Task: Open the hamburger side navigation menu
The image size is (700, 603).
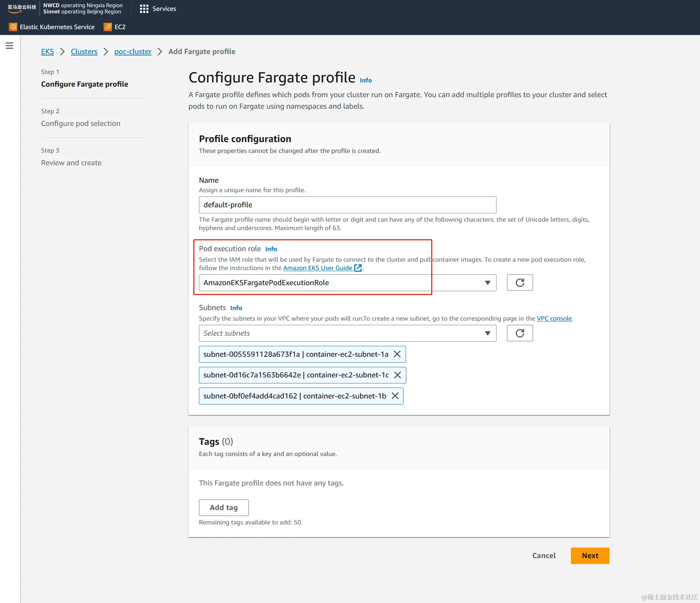Action: [9, 46]
